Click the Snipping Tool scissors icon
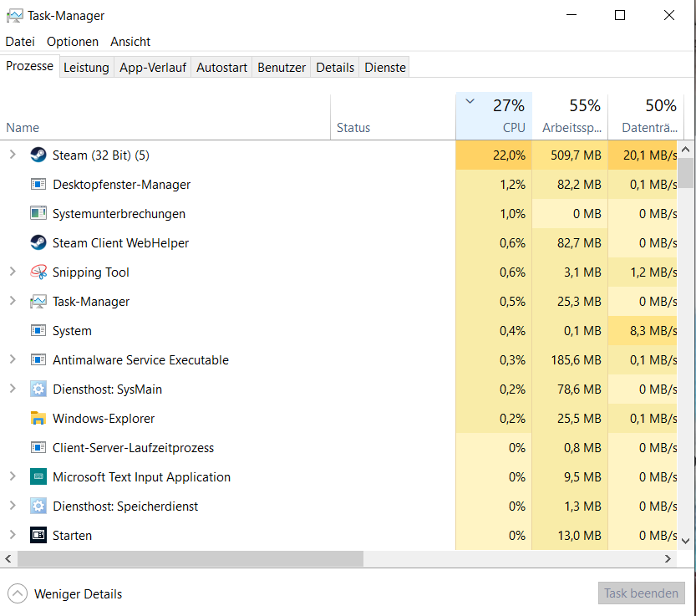Image resolution: width=696 pixels, height=616 pixels. tap(38, 272)
